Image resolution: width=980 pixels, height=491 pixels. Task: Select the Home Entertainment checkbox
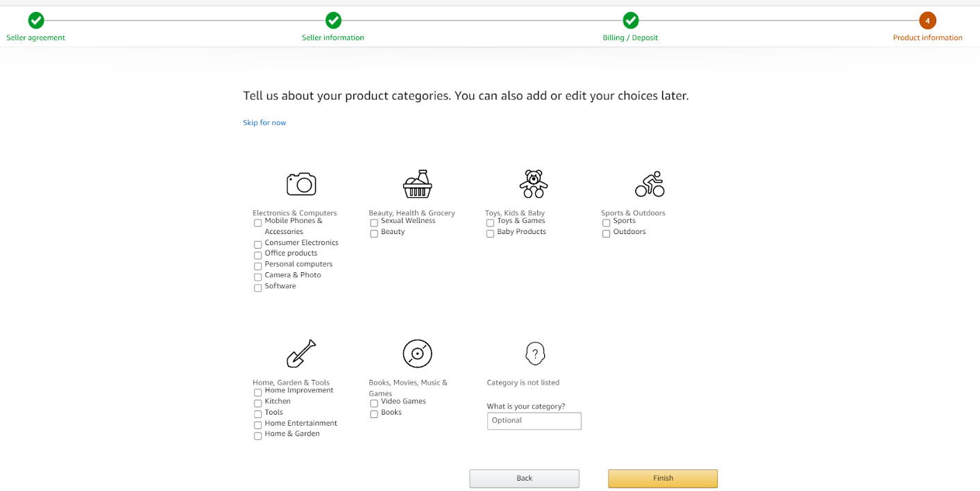tap(258, 425)
